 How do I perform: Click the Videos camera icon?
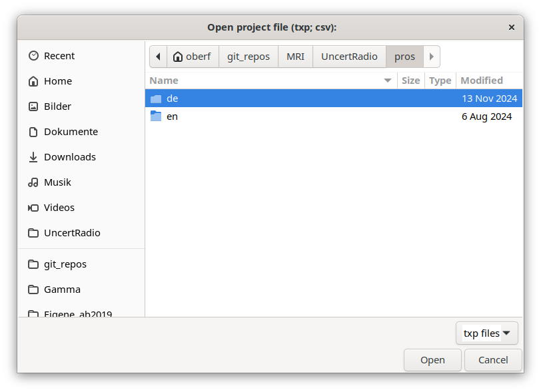(x=33, y=208)
